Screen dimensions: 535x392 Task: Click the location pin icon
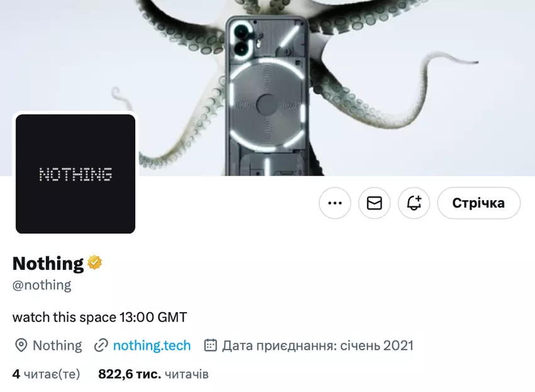[x=21, y=345]
